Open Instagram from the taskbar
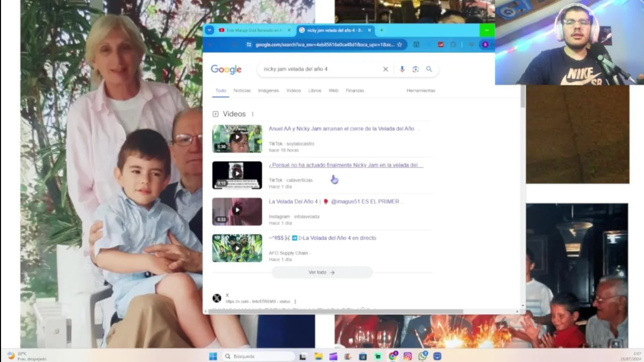This screenshot has height=362, width=644. 408,356
